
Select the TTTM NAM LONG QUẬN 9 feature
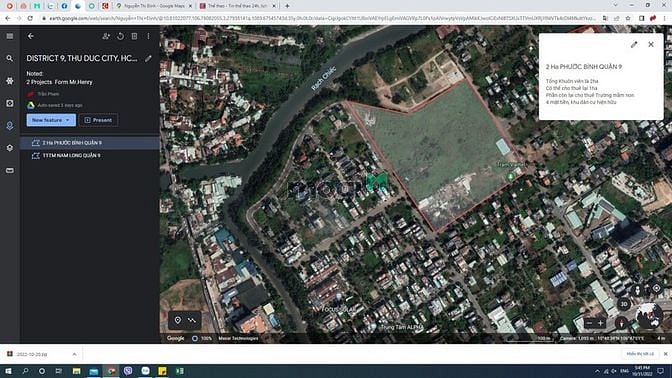(90, 156)
